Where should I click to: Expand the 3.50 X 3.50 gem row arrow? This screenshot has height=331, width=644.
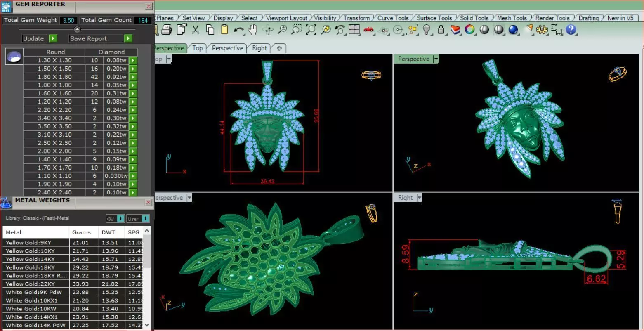coord(133,126)
